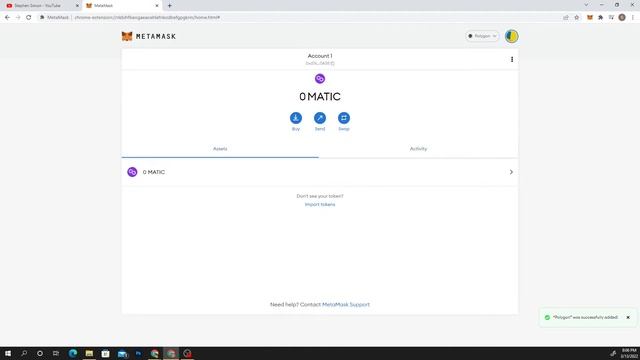This screenshot has height=360, width=640.
Task: Open the Polygon network selector dropdown
Action: pyautogui.click(x=482, y=36)
